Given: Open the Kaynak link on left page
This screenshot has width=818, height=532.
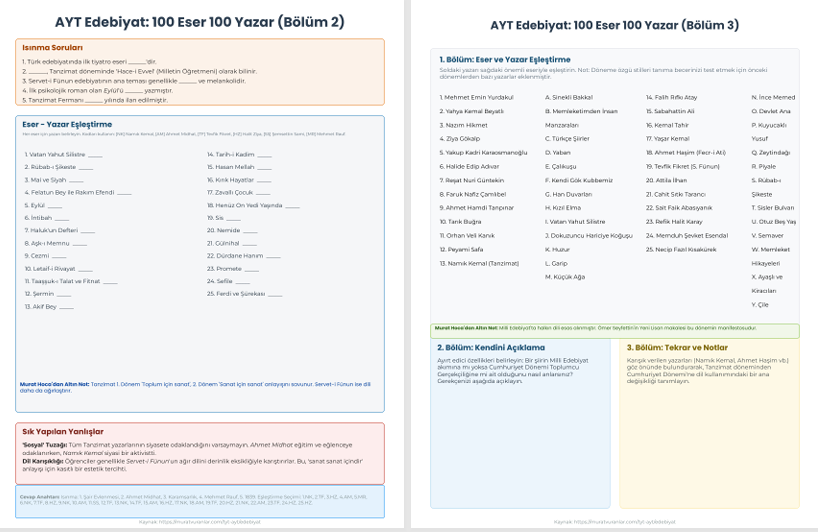Looking at the screenshot, I should click(x=200, y=522).
